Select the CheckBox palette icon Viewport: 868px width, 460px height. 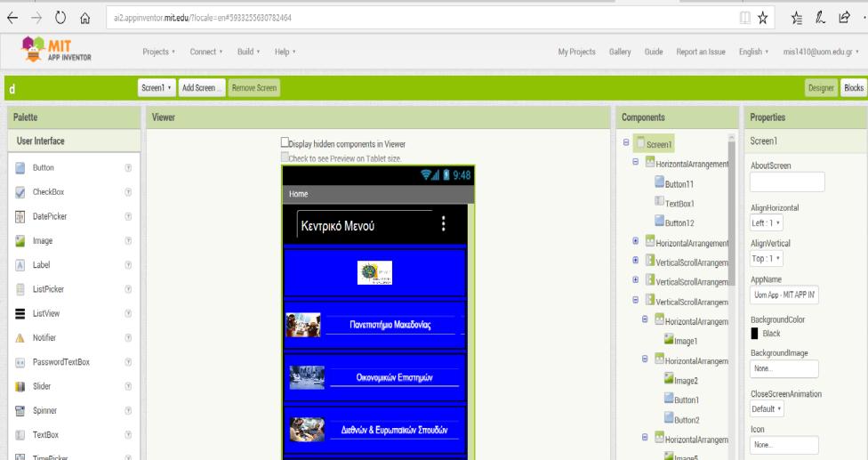coord(20,192)
